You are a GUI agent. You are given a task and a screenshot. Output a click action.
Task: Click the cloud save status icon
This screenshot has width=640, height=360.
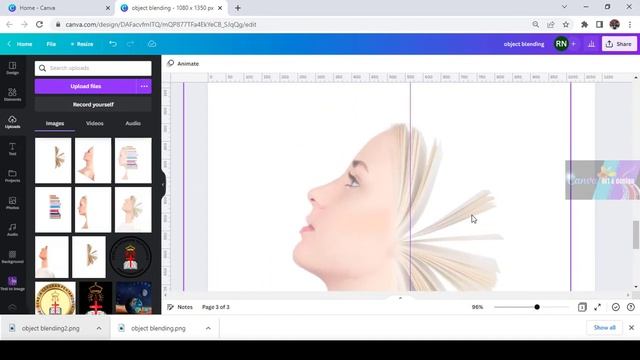click(152, 44)
